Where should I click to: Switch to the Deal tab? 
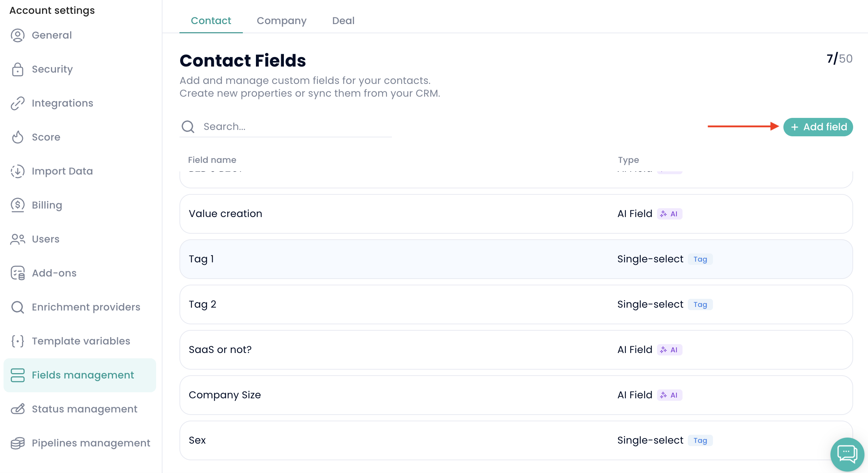click(343, 21)
